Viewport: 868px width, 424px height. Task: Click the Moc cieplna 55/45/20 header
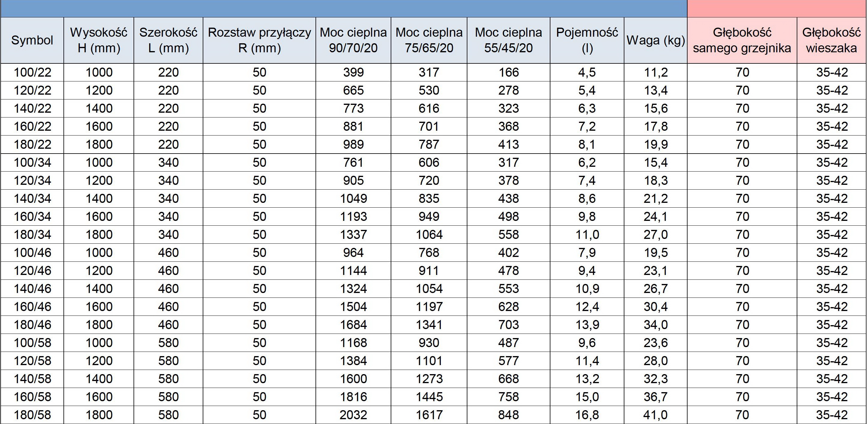509,40
